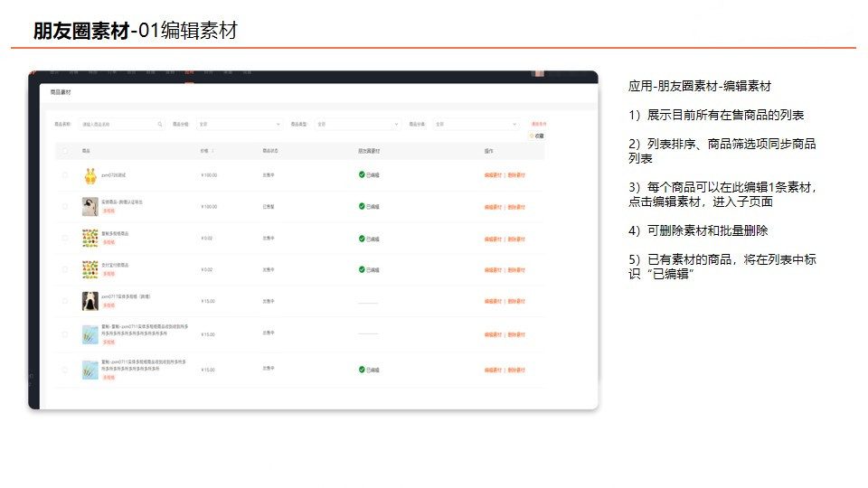The image size is (868, 488).
Task: Select the highlighted orange tab in top navigation
Action: point(189,73)
